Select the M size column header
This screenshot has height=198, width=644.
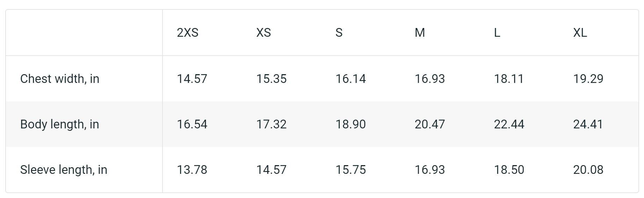[x=420, y=33]
